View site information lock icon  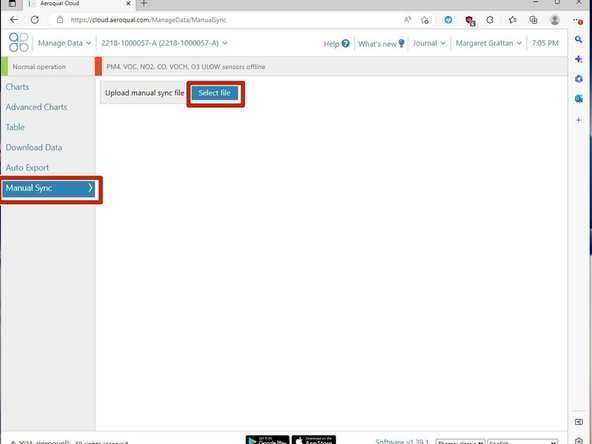click(60, 20)
